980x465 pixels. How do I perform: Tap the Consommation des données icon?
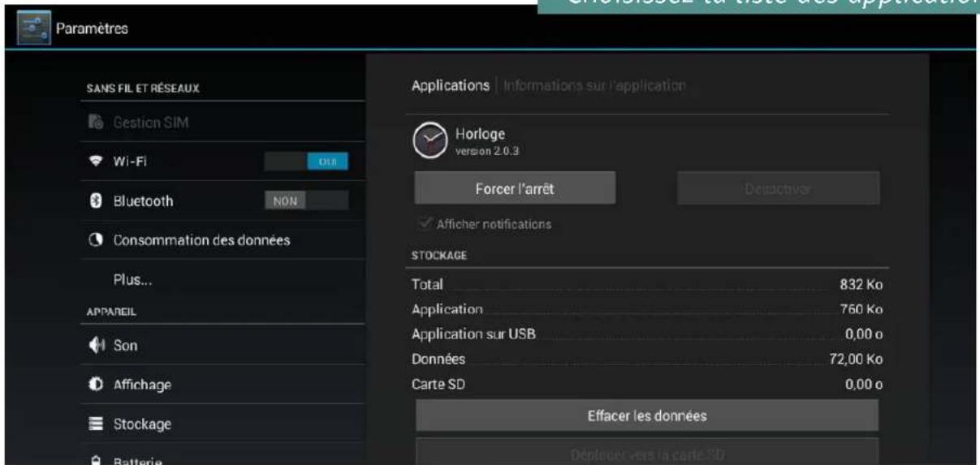pos(94,240)
